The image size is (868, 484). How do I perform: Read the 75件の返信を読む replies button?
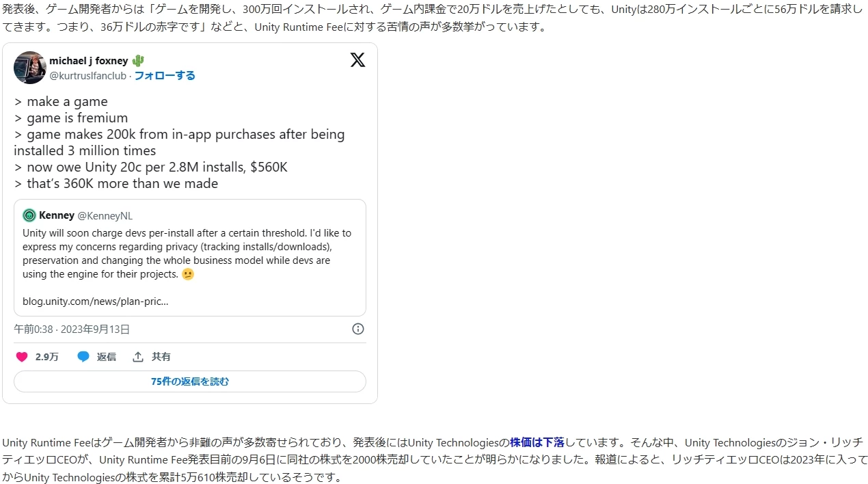[x=190, y=381]
